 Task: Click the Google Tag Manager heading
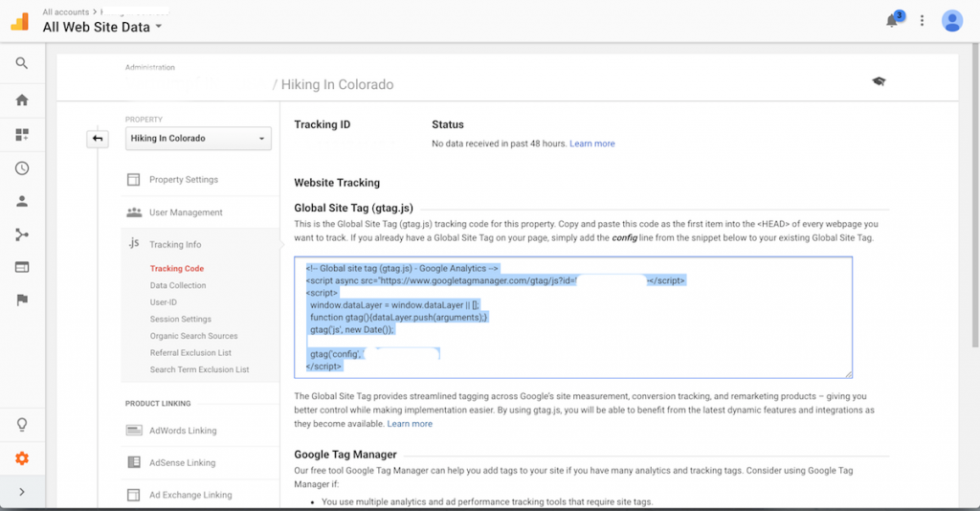[345, 455]
